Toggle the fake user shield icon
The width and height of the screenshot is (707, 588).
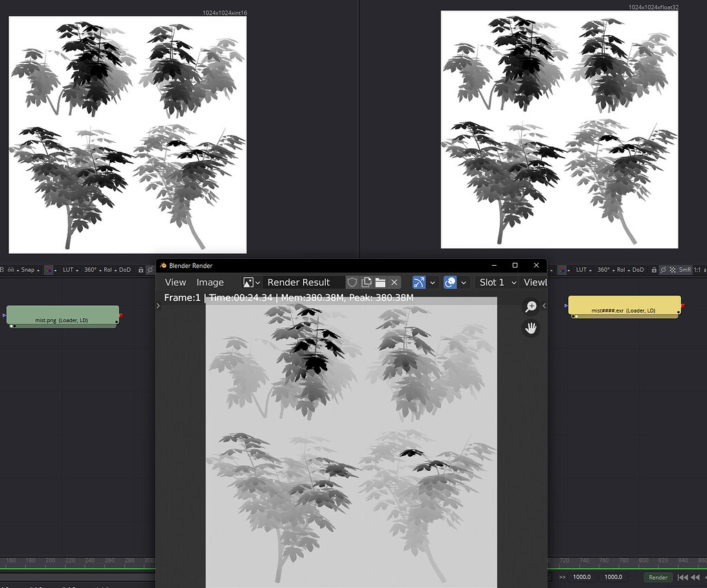tap(352, 282)
